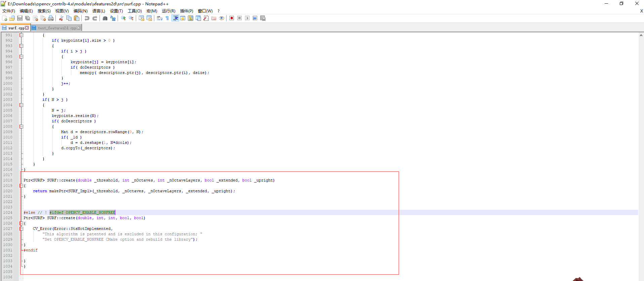The width and height of the screenshot is (644, 281).
Task: Click the Open file folder icon
Action: [12, 18]
